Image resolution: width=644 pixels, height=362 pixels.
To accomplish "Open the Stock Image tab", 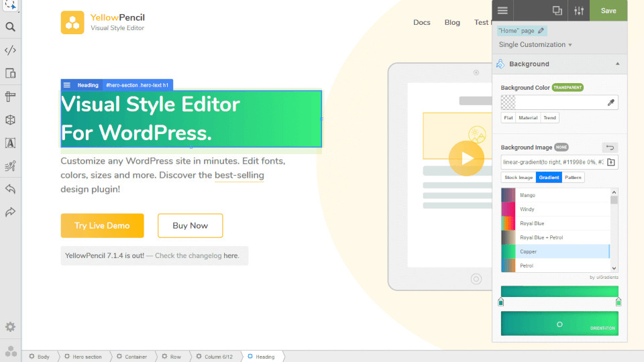I will [519, 177].
